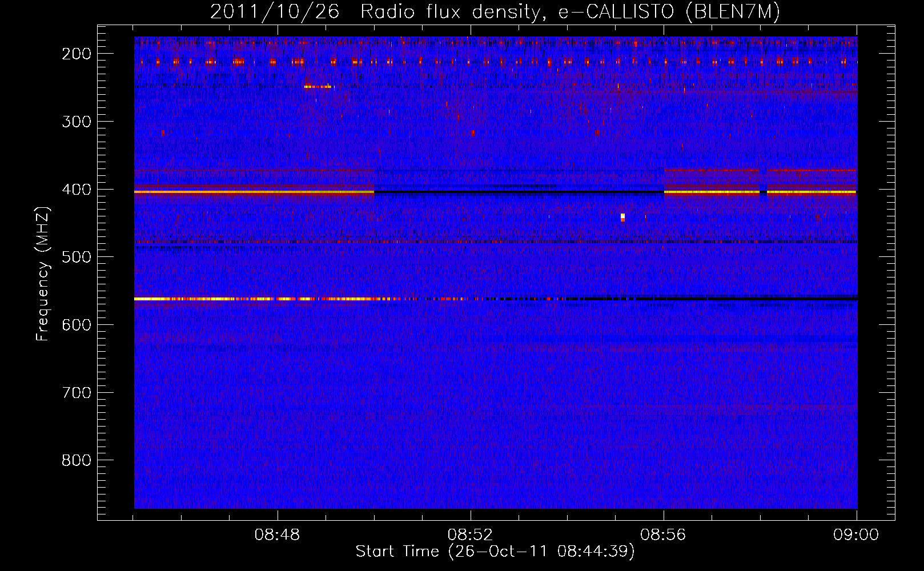
Task: Click the 700 frequency tick label
Action: (x=77, y=393)
